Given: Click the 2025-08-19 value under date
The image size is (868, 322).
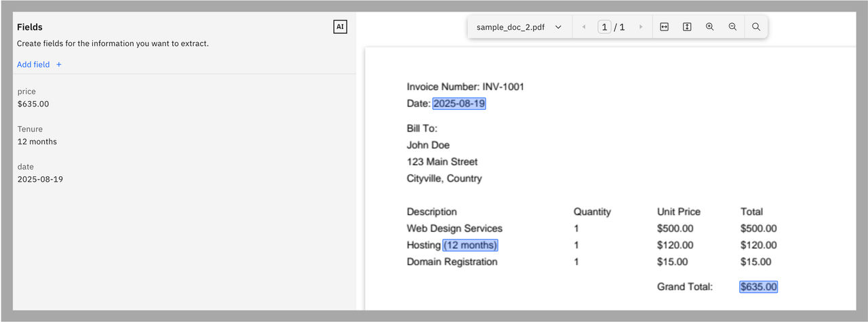Looking at the screenshot, I should pos(40,180).
